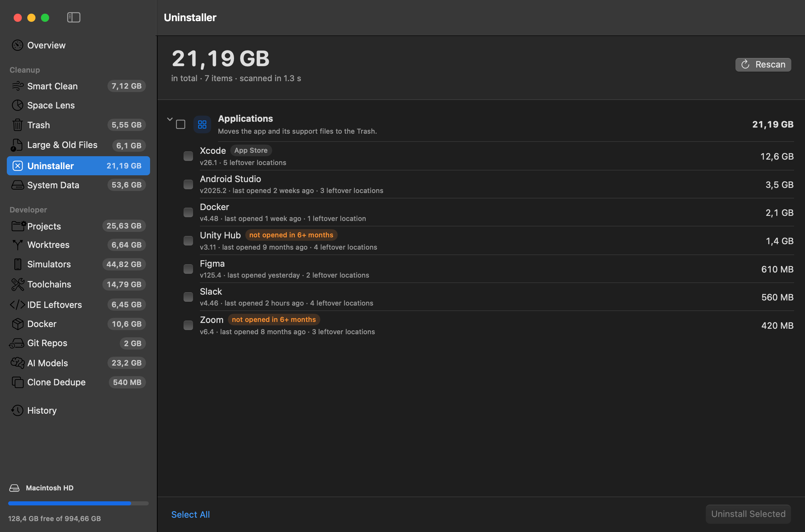Screen dimensions: 805x532
Task: Click the Space Lens pie icon
Action: pyautogui.click(x=17, y=105)
